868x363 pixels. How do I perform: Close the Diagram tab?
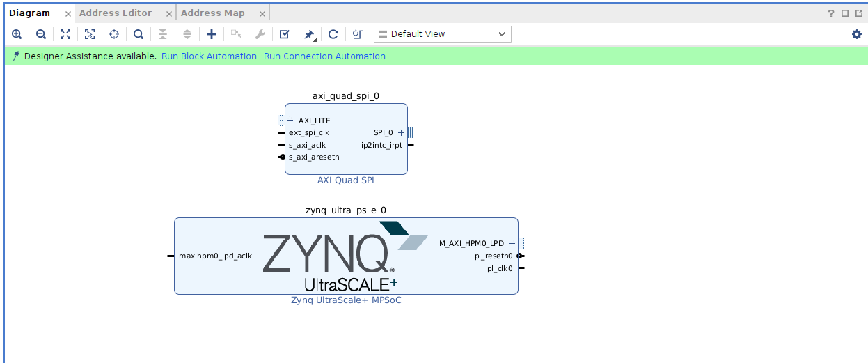point(68,14)
